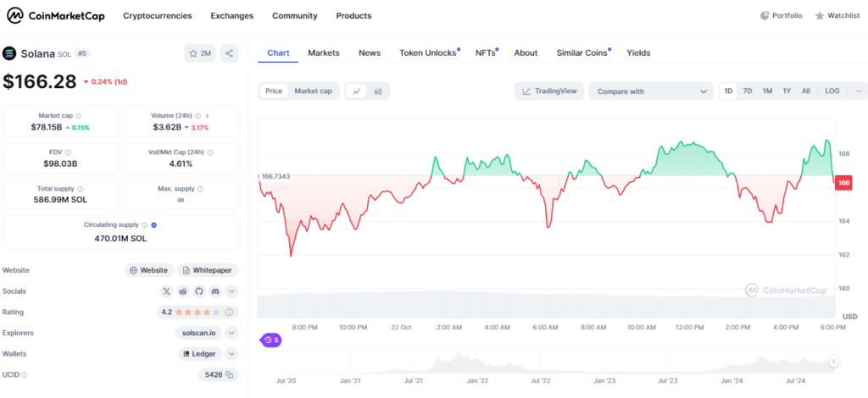Expand the Socials chevron
Image resolution: width=868 pixels, height=398 pixels.
[x=232, y=290]
